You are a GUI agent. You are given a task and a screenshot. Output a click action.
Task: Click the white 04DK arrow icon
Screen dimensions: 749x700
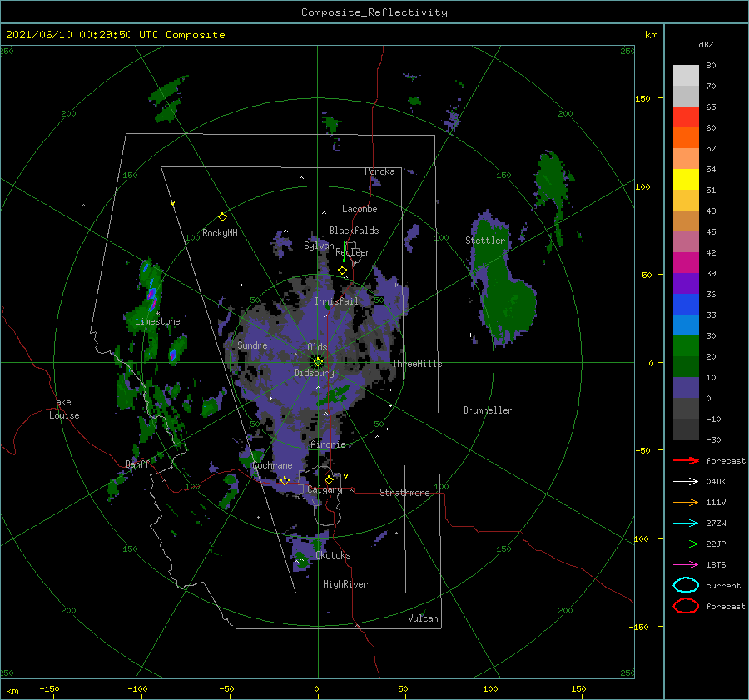[686, 482]
